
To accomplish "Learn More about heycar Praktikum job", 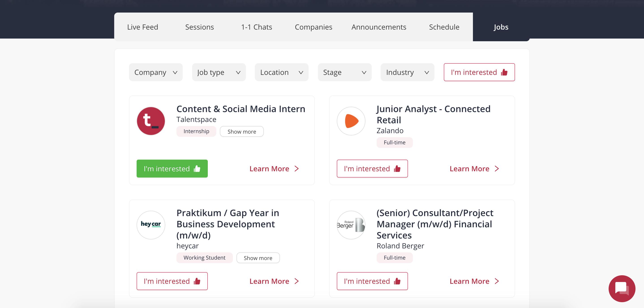I will (274, 282).
